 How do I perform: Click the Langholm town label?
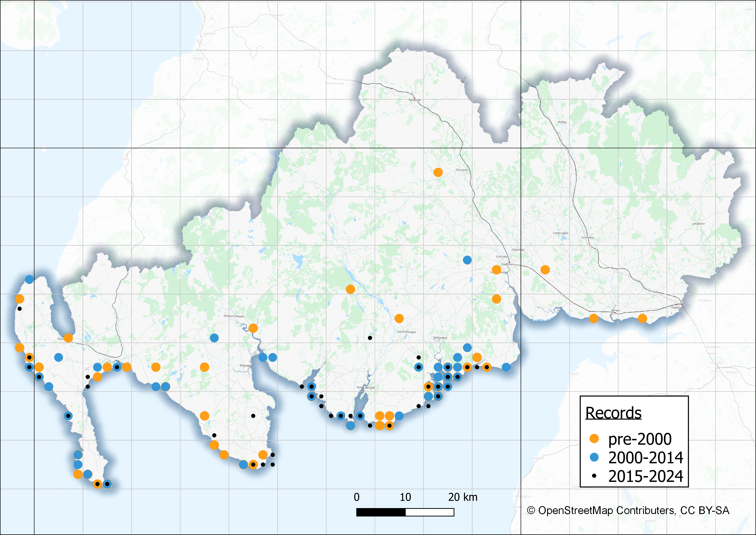698,224
